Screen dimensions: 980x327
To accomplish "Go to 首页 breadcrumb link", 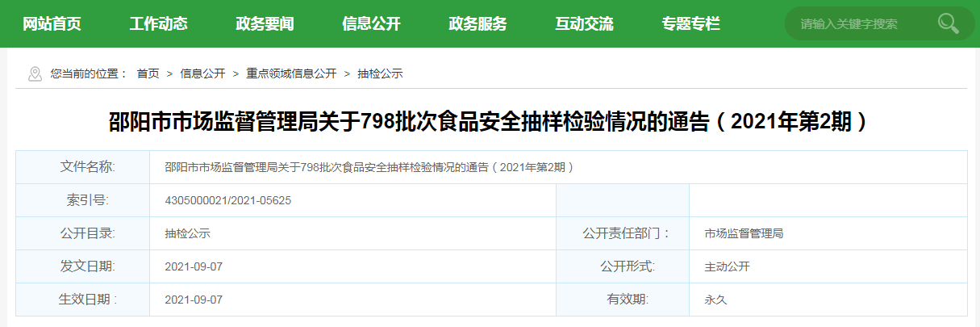I will click(148, 73).
